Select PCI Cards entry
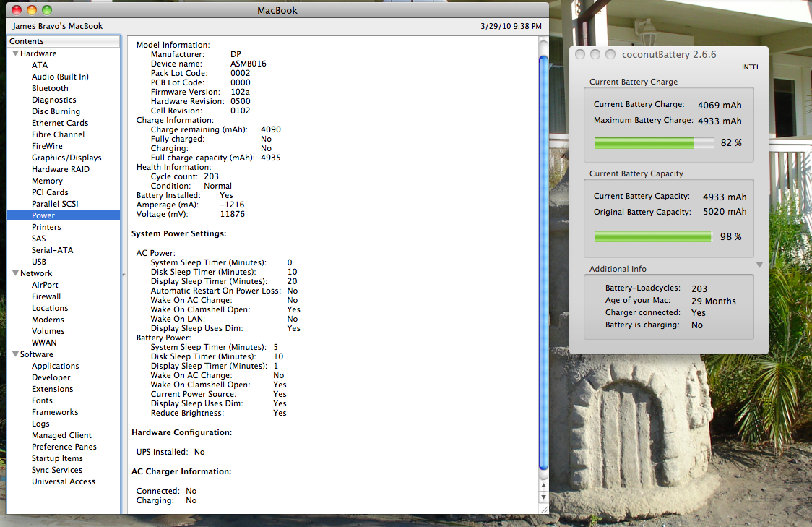 50,192
